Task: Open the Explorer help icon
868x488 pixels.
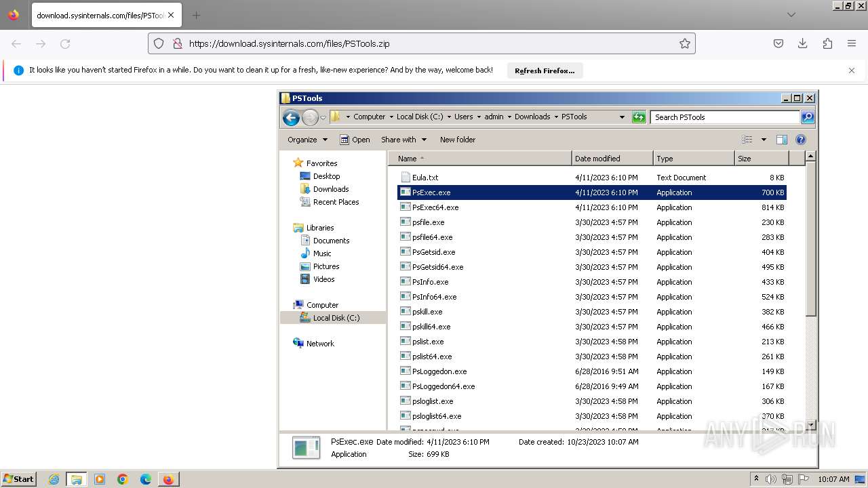Action: pyautogui.click(x=801, y=140)
